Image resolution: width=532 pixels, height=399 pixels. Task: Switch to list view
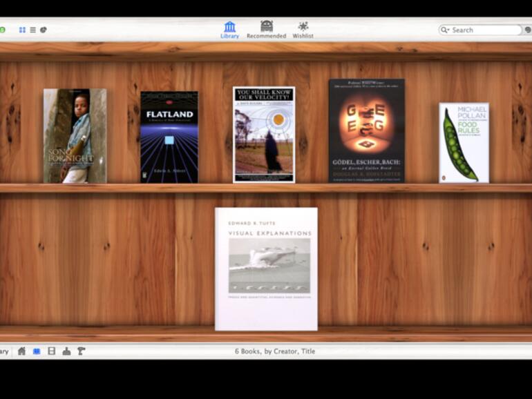click(32, 30)
